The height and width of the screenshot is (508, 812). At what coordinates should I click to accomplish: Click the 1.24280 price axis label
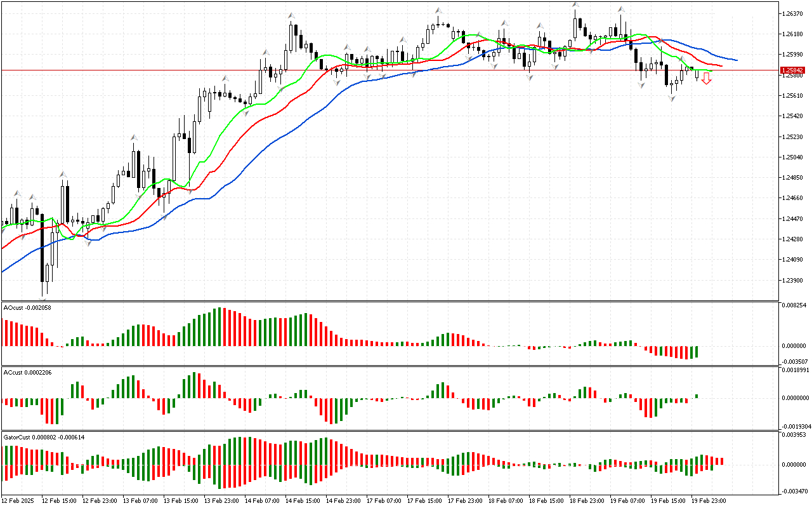(x=793, y=239)
